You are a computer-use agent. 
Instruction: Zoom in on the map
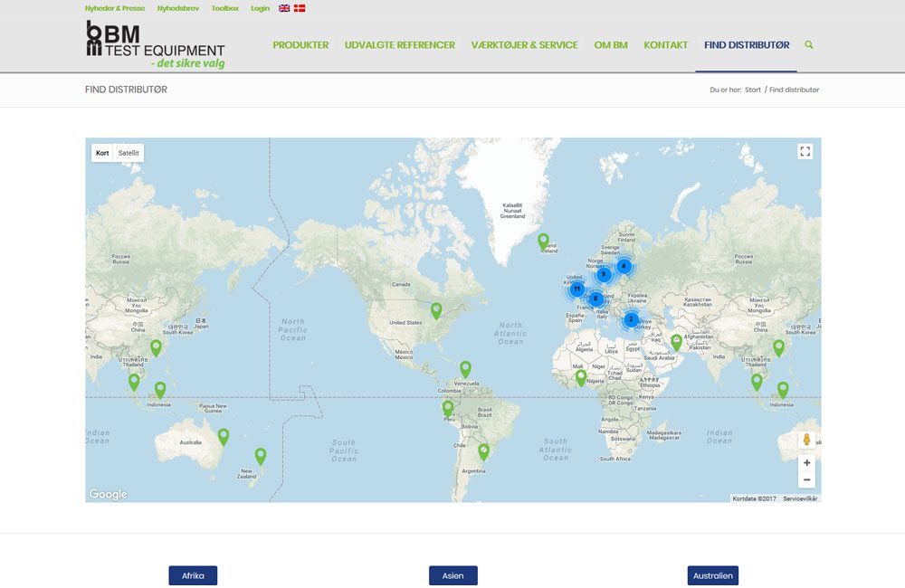pos(806,462)
